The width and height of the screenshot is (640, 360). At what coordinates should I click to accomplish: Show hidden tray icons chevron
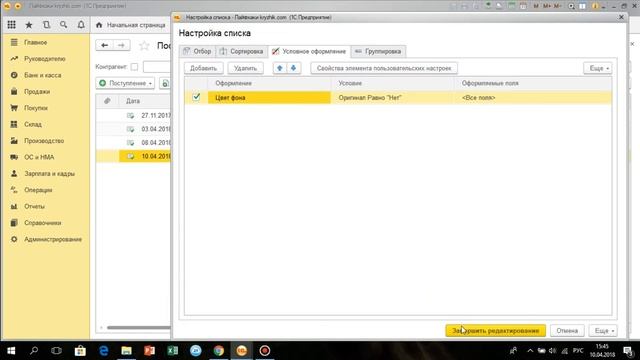click(x=530, y=351)
